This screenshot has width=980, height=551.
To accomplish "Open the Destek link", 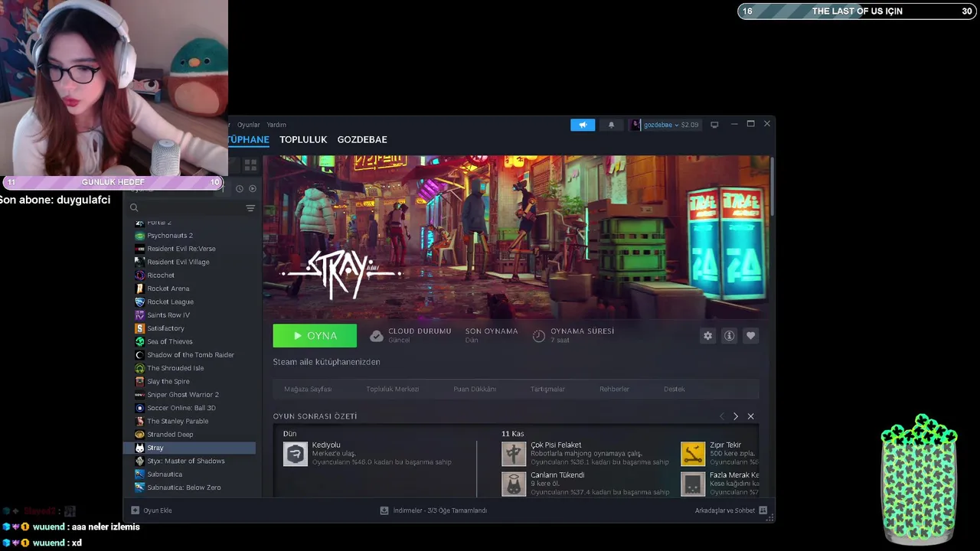I will click(675, 389).
